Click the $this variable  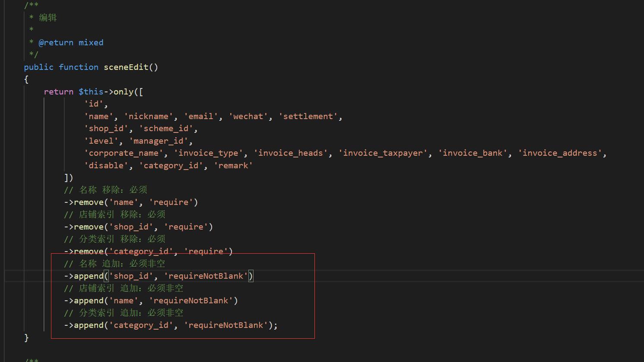click(91, 92)
